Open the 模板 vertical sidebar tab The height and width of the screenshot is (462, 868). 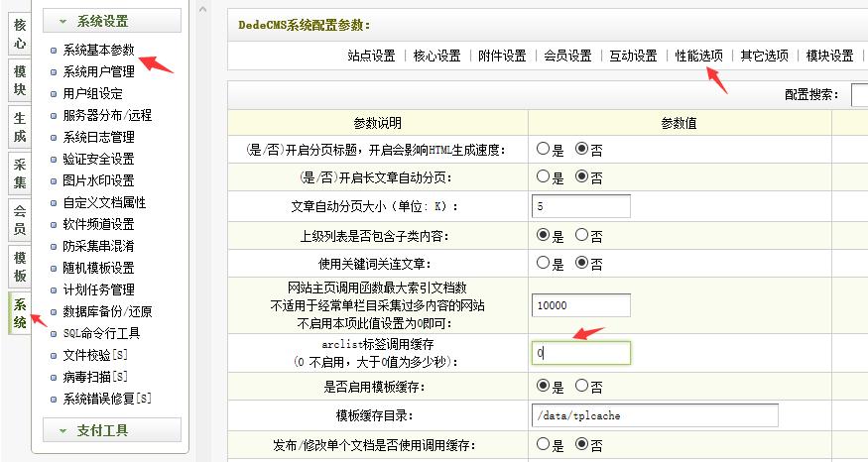(20, 266)
